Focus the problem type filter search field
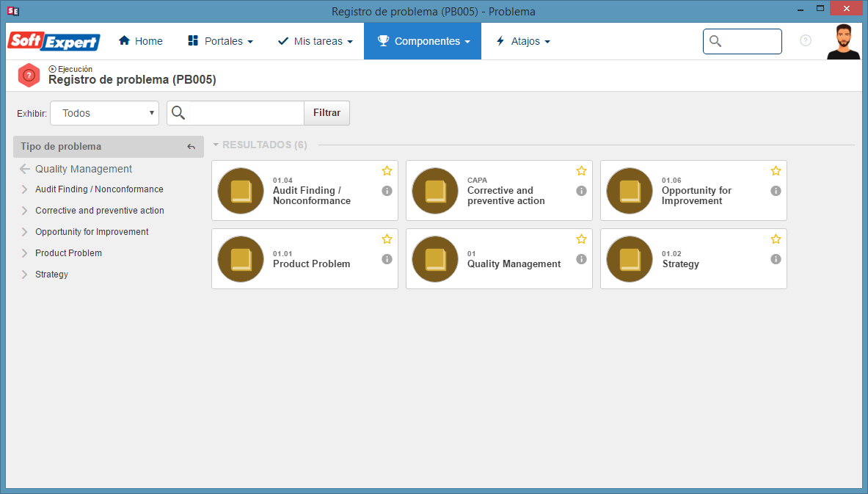This screenshot has width=868, height=494. tap(247, 113)
